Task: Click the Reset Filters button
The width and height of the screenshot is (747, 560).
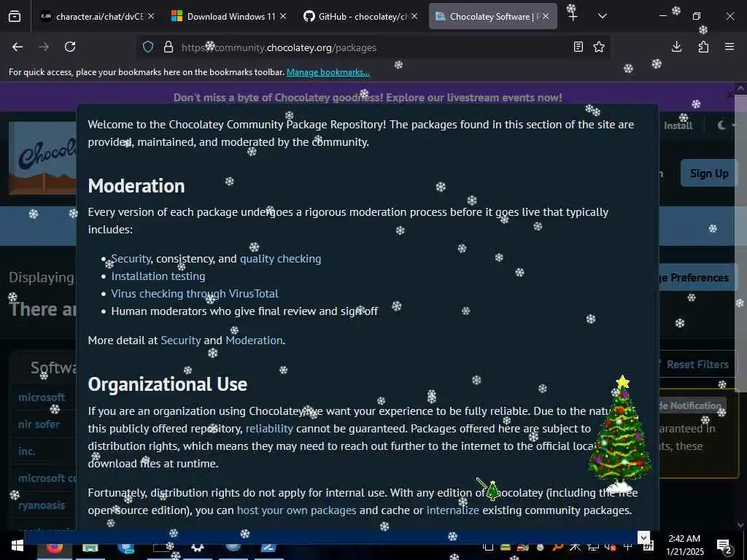Action: coord(697,365)
